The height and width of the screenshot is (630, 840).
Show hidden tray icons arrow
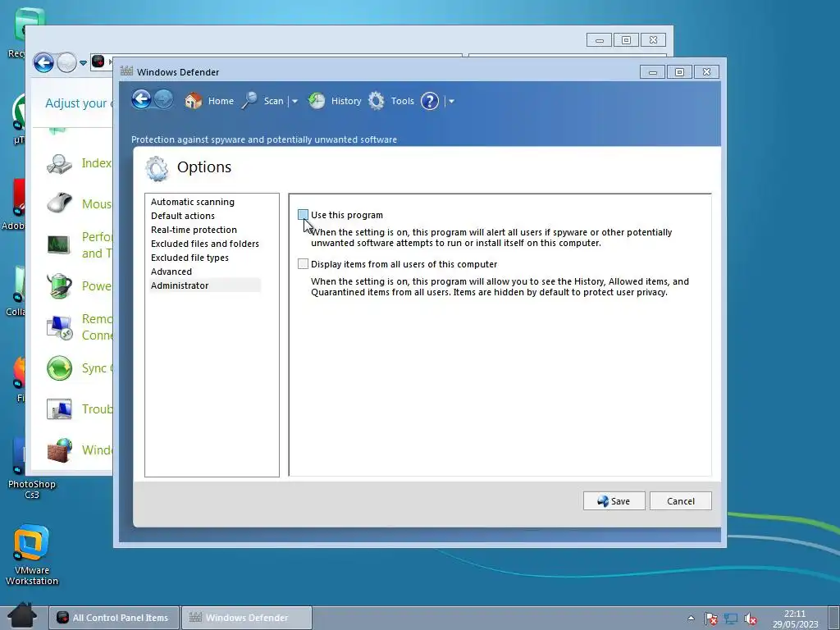click(691, 619)
